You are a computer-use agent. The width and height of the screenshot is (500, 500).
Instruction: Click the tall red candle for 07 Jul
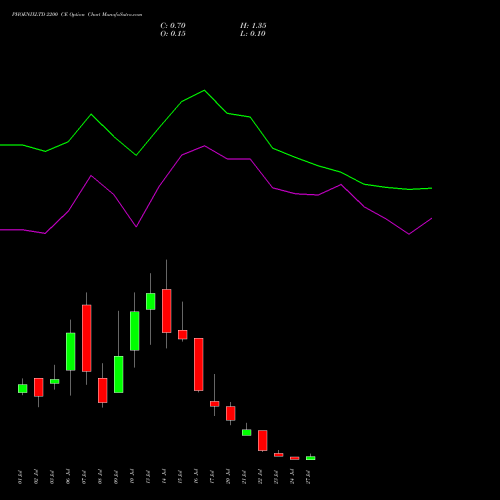pos(87,338)
